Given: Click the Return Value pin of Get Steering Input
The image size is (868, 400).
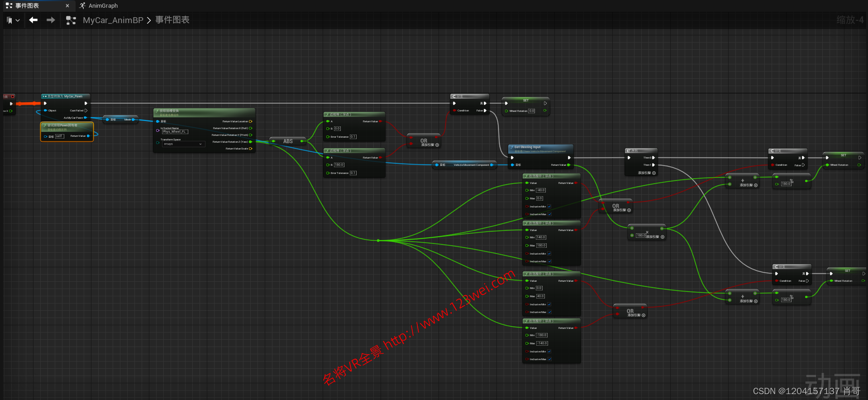Looking at the screenshot, I should click(x=568, y=165).
